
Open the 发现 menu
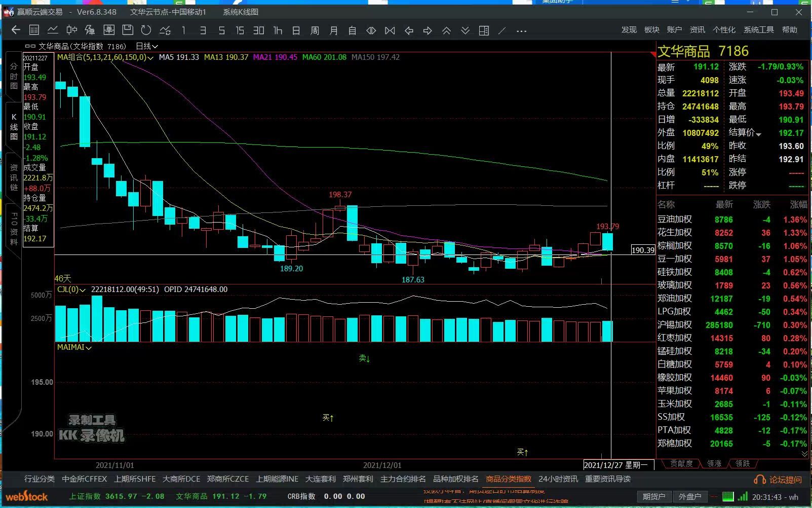629,30
